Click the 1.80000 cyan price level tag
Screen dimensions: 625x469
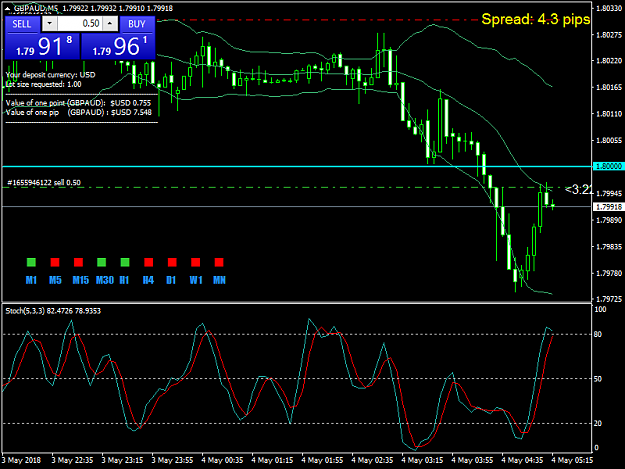[x=608, y=166]
